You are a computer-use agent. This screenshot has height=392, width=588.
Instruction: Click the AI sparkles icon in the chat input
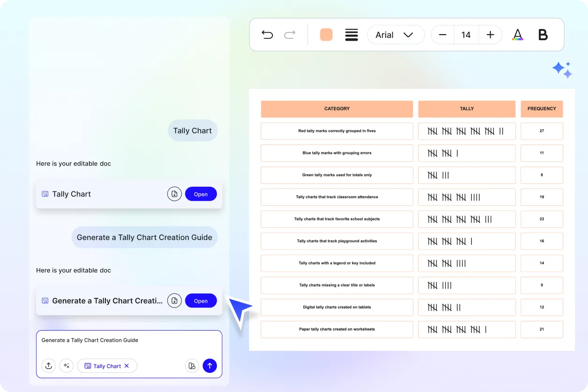pyautogui.click(x=66, y=366)
